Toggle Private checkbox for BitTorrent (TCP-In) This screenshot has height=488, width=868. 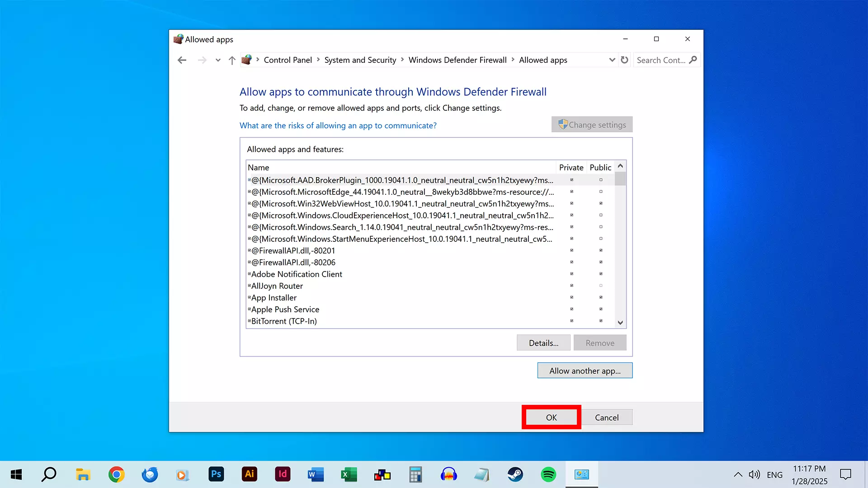click(x=571, y=321)
